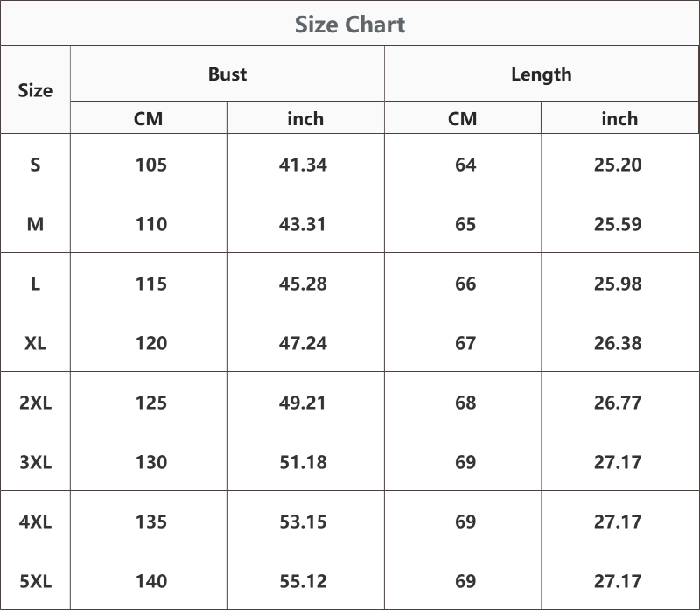Select bust value 140 cm
Screen dimensions: 700x610
(x=151, y=581)
